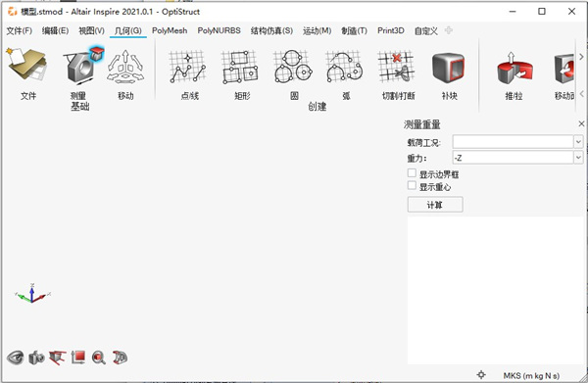Screen dimensions: 588x383
Task: Switch to the 运动(M) tab
Action: coord(317,30)
